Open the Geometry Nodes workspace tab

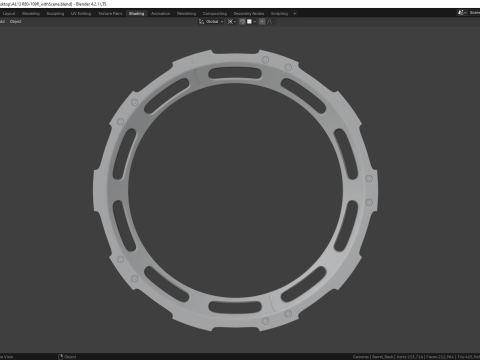click(x=249, y=14)
